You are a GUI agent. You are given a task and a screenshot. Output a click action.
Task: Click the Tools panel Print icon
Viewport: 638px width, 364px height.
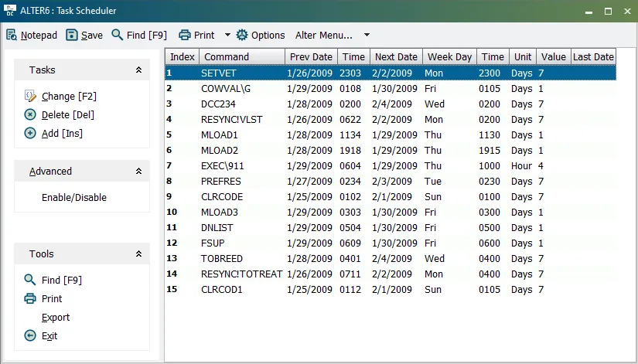click(x=30, y=298)
